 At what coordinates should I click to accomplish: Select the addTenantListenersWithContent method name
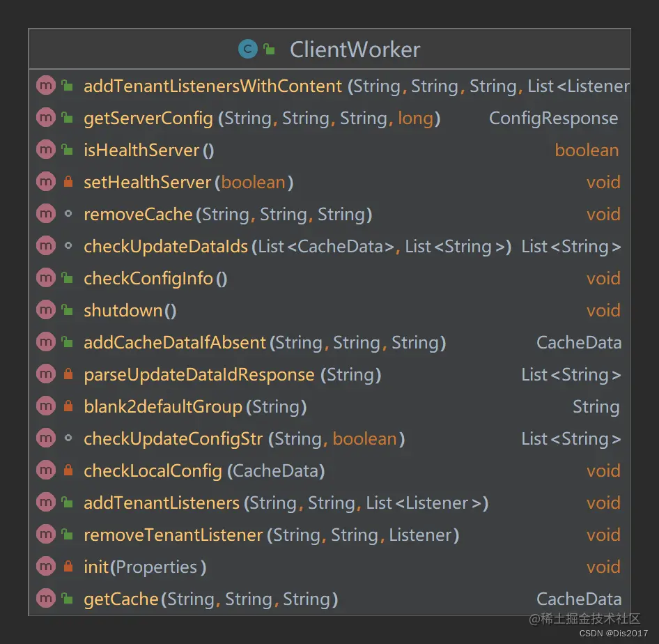(213, 86)
